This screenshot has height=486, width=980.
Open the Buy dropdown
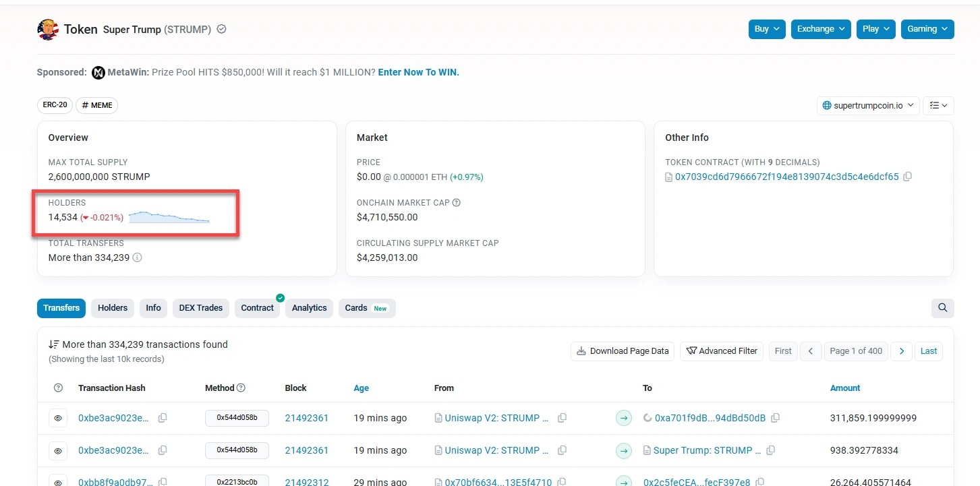tap(767, 29)
